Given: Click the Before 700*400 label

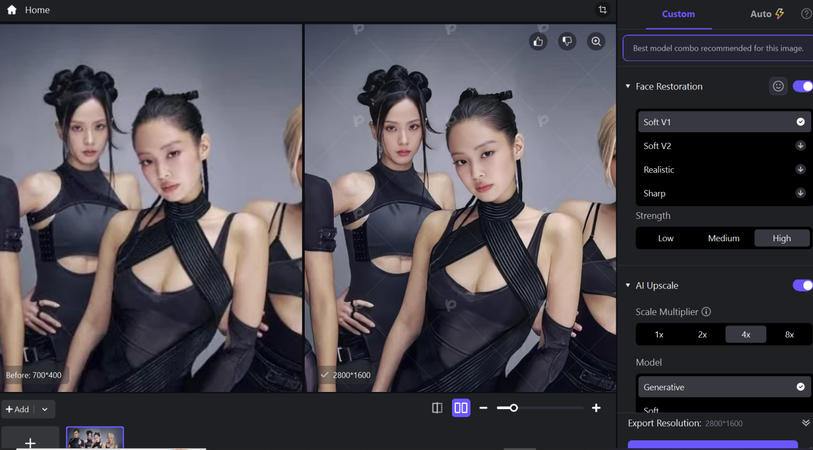Looking at the screenshot, I should point(34,374).
